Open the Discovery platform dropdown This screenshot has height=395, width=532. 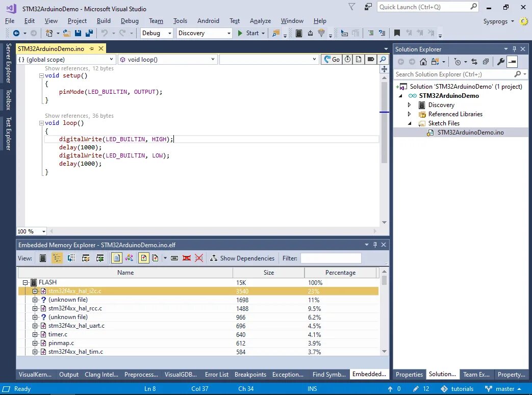click(x=204, y=33)
